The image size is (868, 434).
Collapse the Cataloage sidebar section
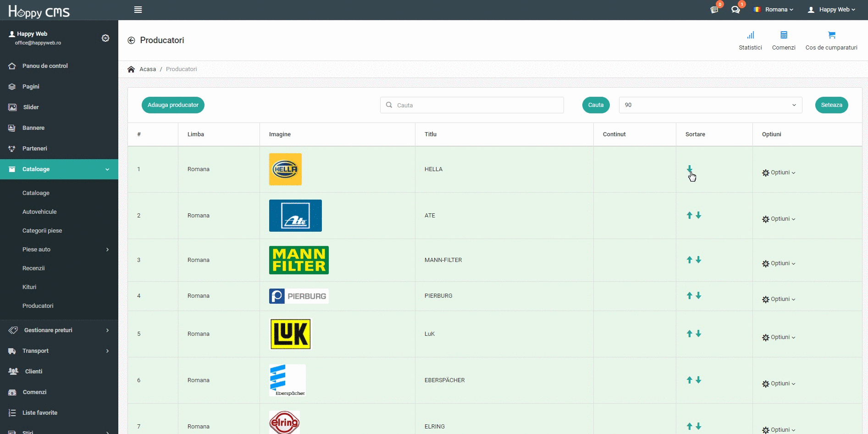coord(59,169)
